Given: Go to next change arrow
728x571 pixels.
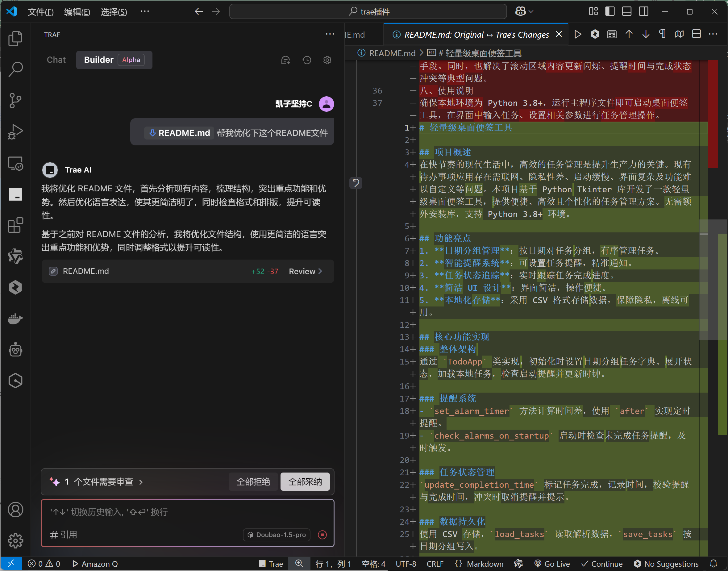Looking at the screenshot, I should pyautogui.click(x=646, y=35).
